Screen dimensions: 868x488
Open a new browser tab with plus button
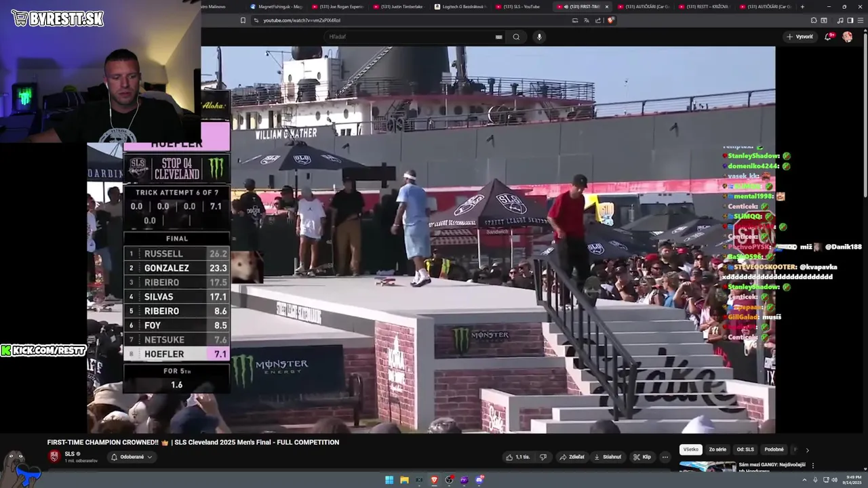pos(802,7)
